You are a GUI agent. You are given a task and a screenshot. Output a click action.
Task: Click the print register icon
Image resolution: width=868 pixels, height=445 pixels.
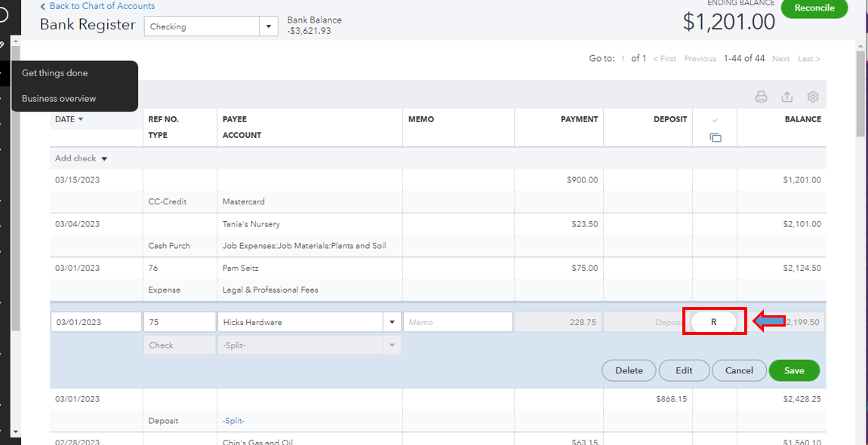click(761, 97)
